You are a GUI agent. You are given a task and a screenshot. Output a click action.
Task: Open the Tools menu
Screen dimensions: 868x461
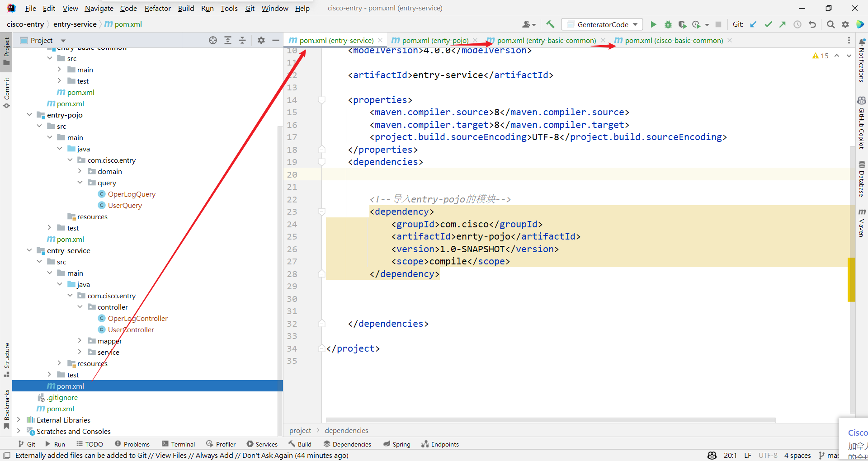point(229,8)
